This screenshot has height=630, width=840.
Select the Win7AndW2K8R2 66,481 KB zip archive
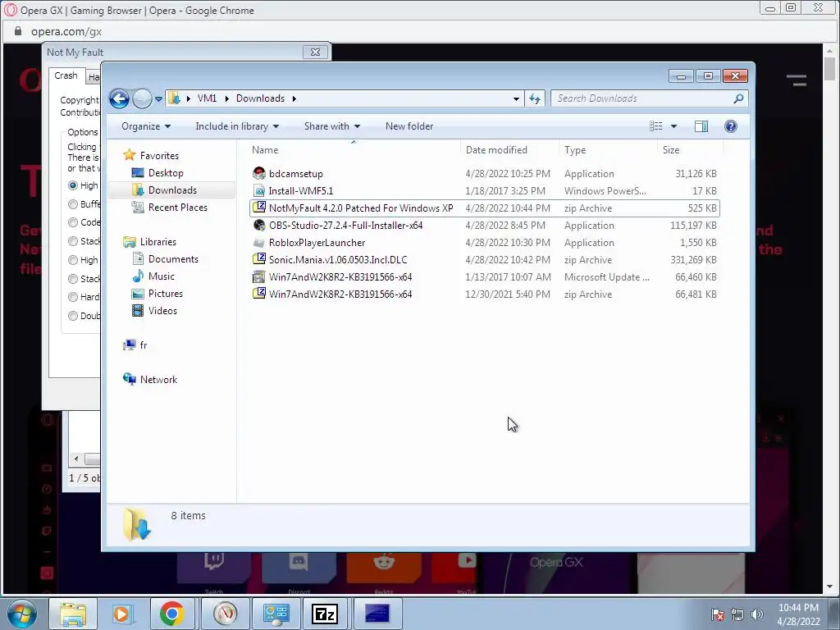click(484, 294)
